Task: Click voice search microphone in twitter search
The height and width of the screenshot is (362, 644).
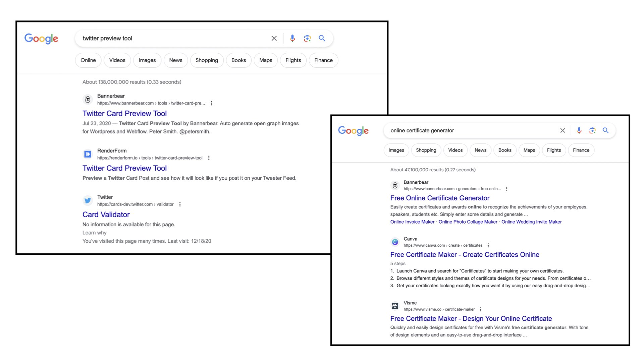Action: pyautogui.click(x=292, y=38)
